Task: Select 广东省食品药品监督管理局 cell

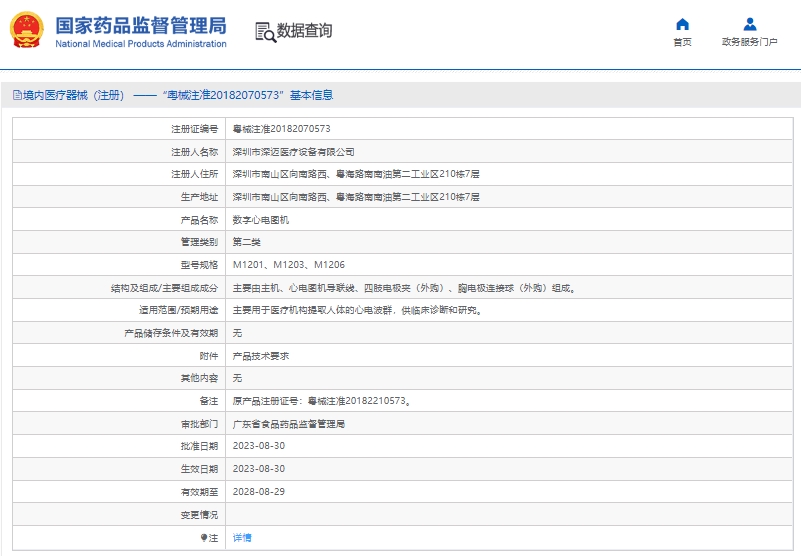Action: tap(289, 424)
